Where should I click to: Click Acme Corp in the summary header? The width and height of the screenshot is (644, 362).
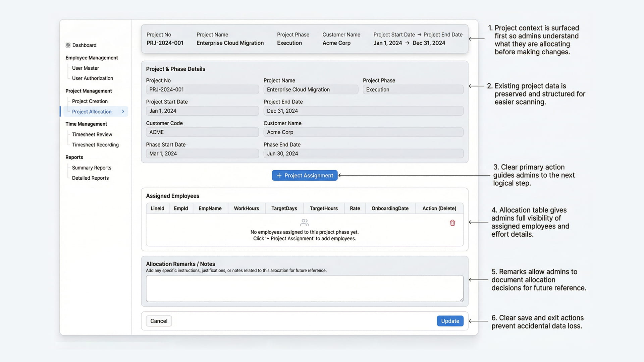click(336, 43)
